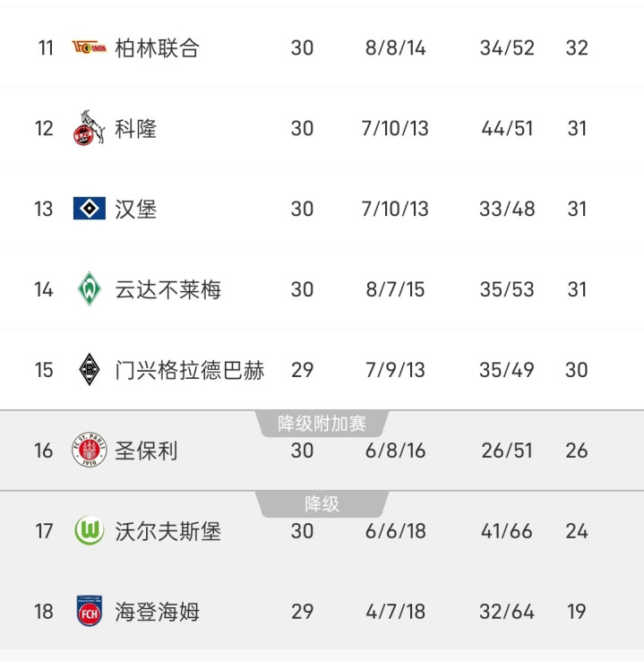644x661 pixels.
Task: Click the Union Berlin club crest
Action: click(89, 47)
